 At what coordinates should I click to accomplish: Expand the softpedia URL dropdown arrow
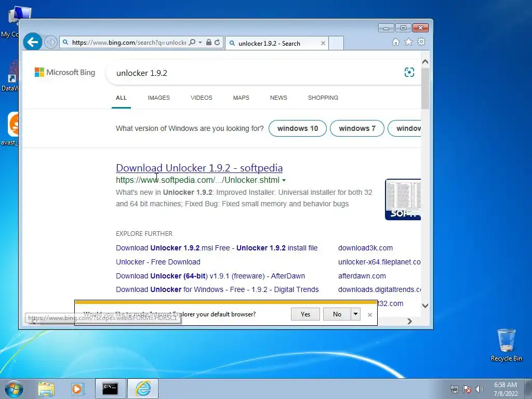(x=284, y=180)
